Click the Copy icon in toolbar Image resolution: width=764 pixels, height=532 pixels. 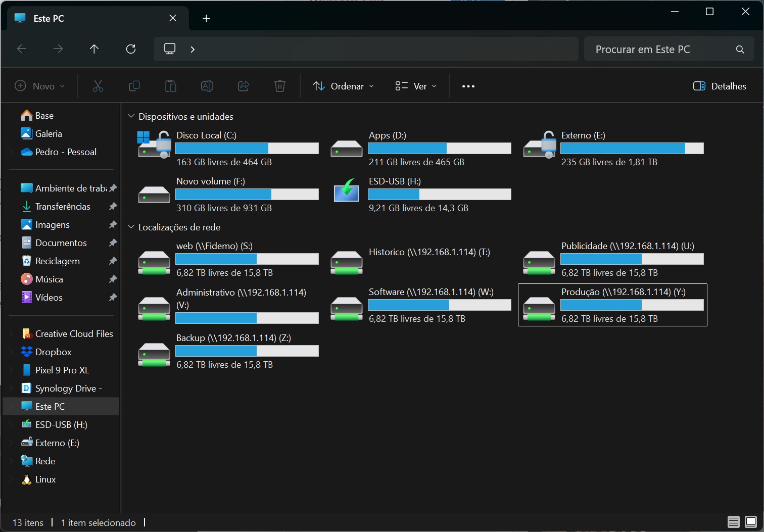pyautogui.click(x=134, y=86)
